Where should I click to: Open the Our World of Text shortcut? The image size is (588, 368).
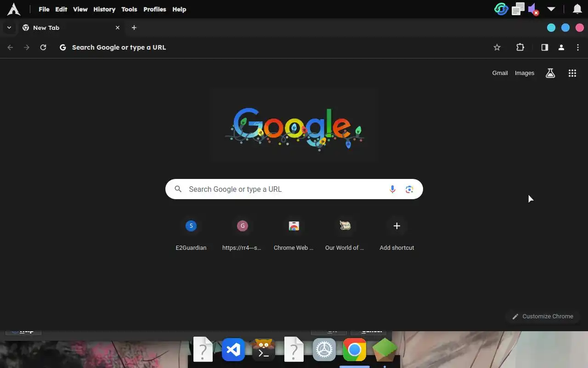[345, 235]
